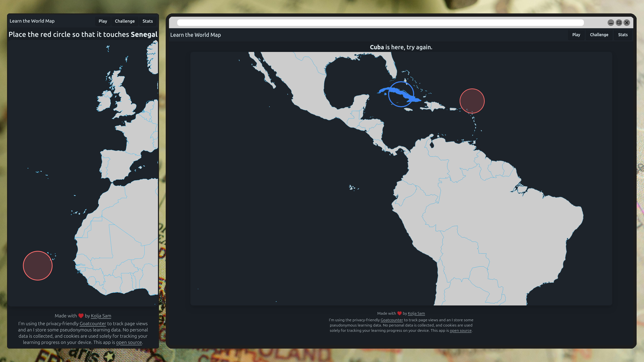Image resolution: width=644 pixels, height=362 pixels.
Task: Click the Cuba is here try again message
Action: click(x=401, y=47)
